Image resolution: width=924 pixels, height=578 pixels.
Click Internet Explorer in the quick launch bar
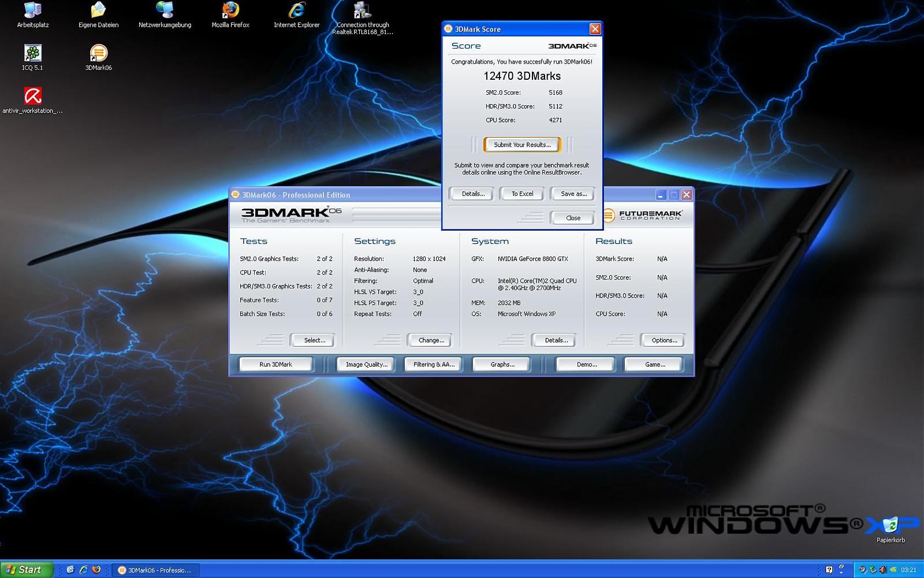(84, 570)
